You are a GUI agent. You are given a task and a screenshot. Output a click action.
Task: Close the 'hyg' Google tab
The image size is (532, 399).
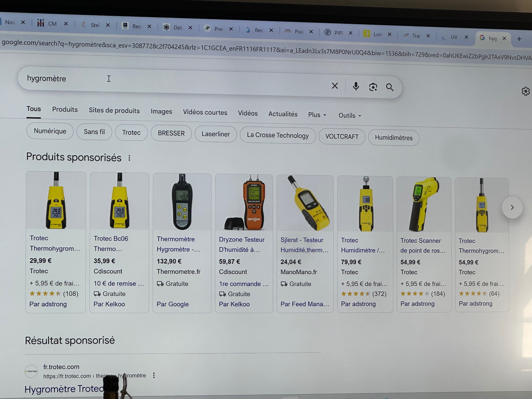pos(504,38)
